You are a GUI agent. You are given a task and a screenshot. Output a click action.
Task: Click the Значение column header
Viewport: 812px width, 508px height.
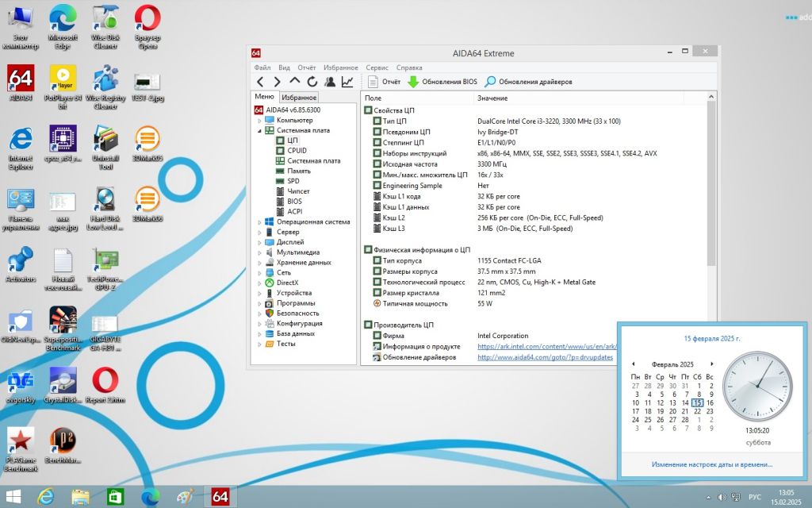pos(578,98)
